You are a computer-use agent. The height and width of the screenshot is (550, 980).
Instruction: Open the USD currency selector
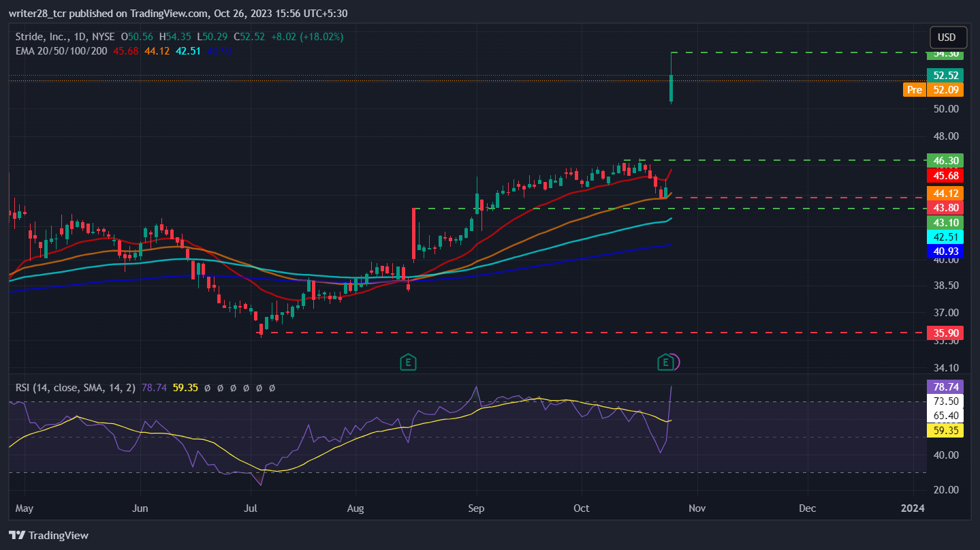coord(947,37)
